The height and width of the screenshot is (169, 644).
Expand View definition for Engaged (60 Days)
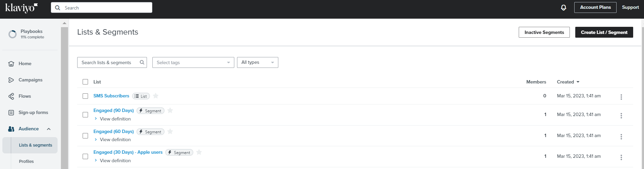[112, 139]
